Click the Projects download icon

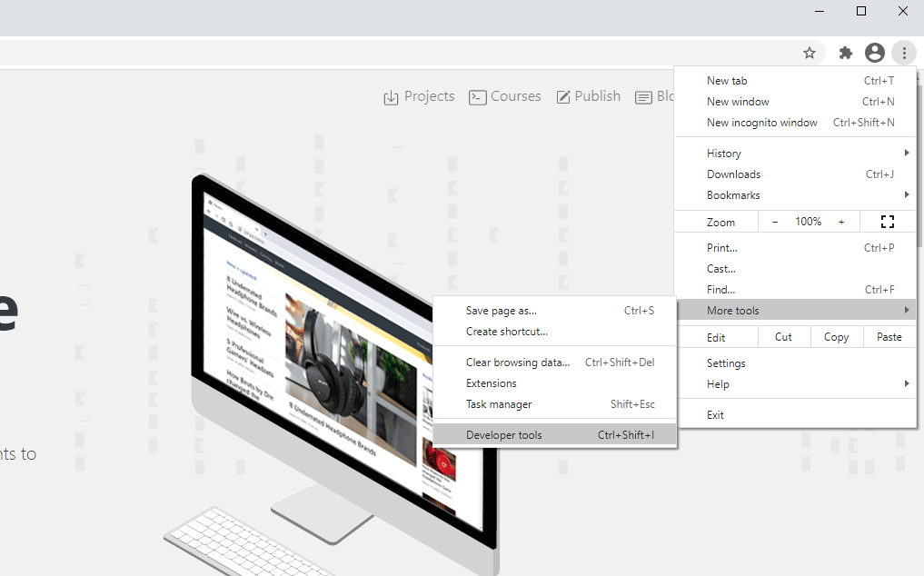391,97
